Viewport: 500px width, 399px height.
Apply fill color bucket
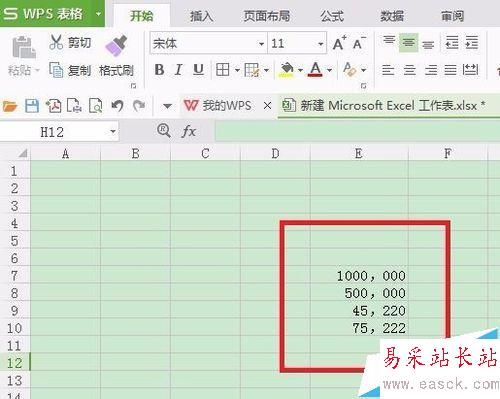[287, 70]
